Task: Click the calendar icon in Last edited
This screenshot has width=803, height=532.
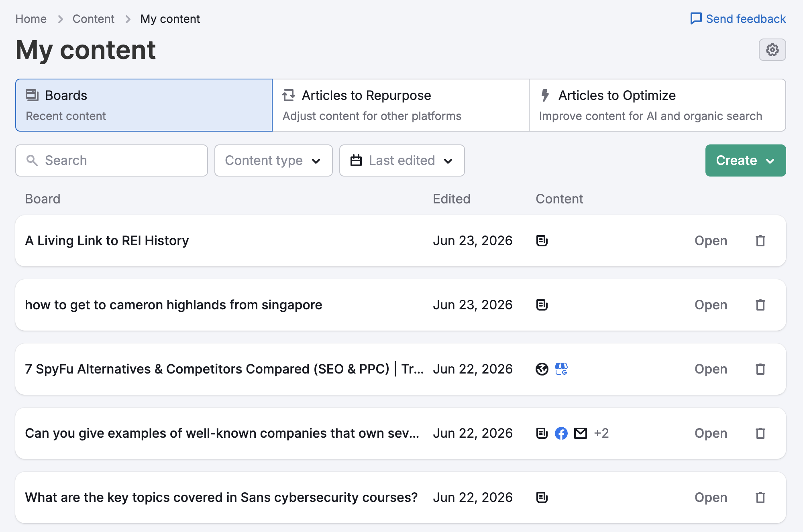Action: pyautogui.click(x=356, y=160)
